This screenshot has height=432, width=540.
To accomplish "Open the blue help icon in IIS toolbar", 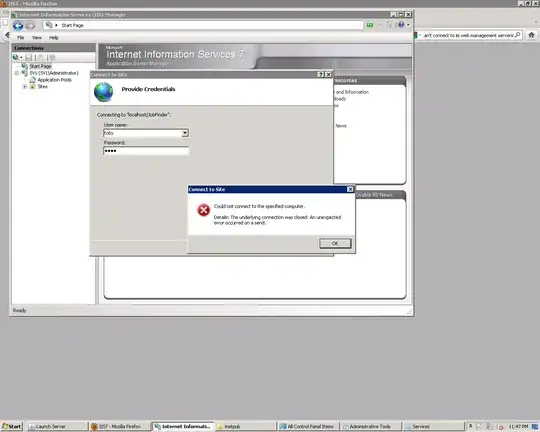I will point(401,24).
